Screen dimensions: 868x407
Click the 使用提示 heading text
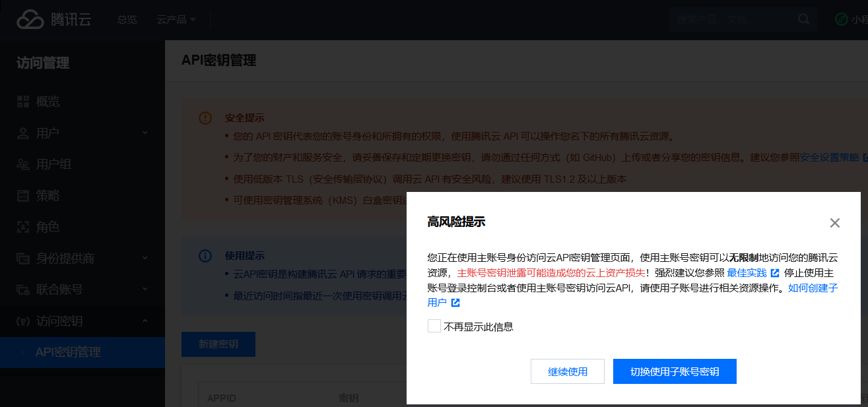point(245,255)
